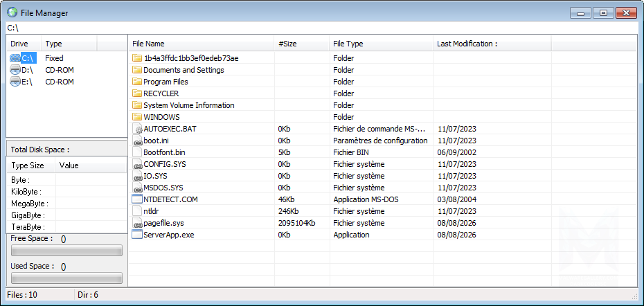Image resolution: width=644 pixels, height=306 pixels.
Task: Select the GigaByte : row
Action: click(x=66, y=215)
